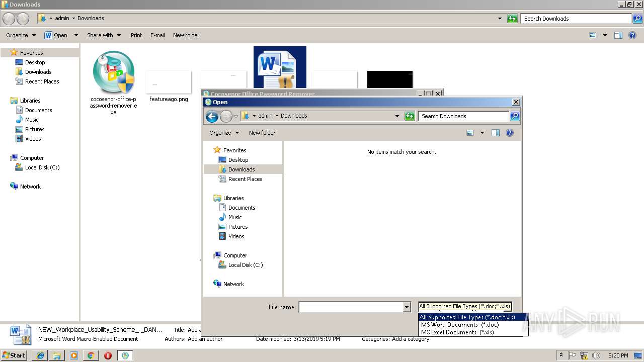Expand the Open button dropdown arrow
The height and width of the screenshot is (362, 644).
coord(76,35)
